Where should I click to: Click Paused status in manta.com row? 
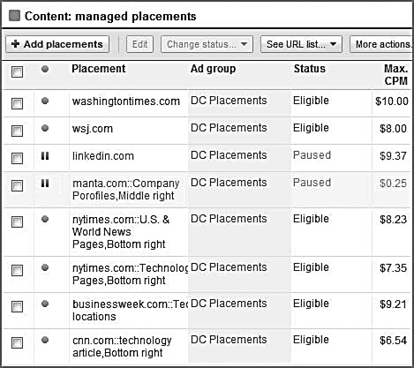[312, 182]
